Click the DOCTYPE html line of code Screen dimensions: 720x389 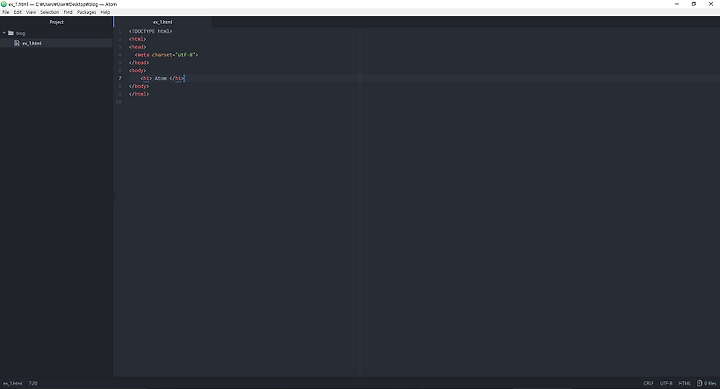click(x=151, y=31)
